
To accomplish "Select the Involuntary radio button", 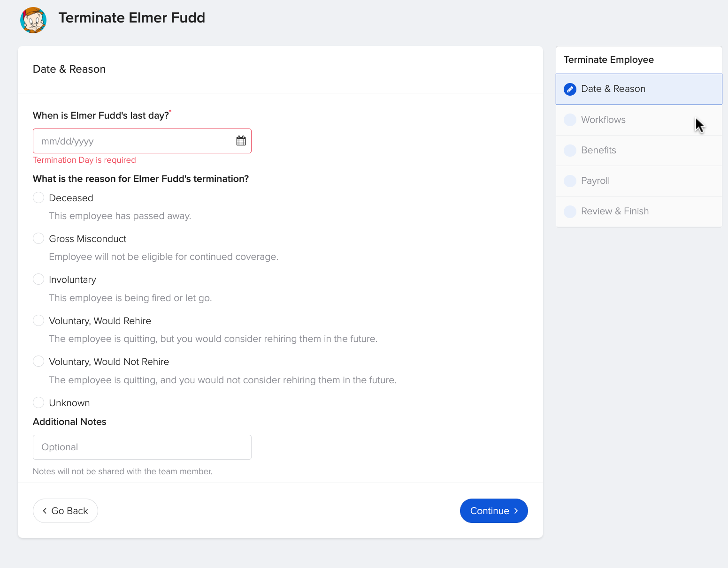I will [38, 279].
